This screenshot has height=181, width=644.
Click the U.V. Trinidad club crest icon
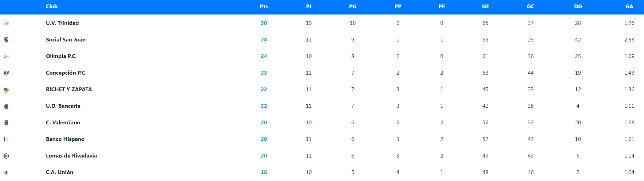click(6, 23)
